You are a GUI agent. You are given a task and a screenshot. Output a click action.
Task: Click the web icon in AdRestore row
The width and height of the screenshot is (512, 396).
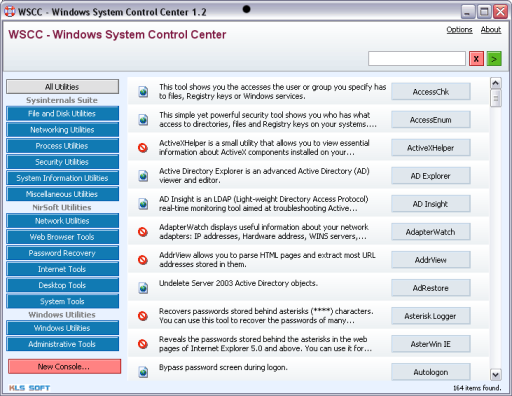143,288
